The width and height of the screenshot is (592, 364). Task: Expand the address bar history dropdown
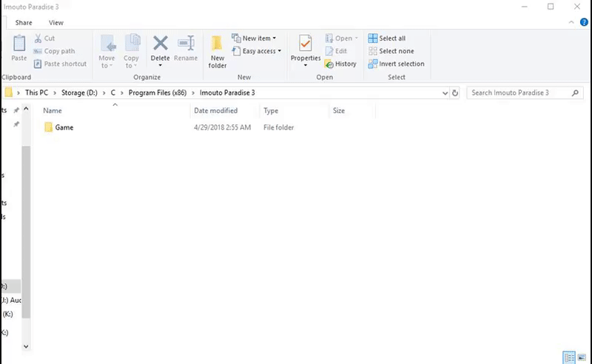(x=445, y=93)
